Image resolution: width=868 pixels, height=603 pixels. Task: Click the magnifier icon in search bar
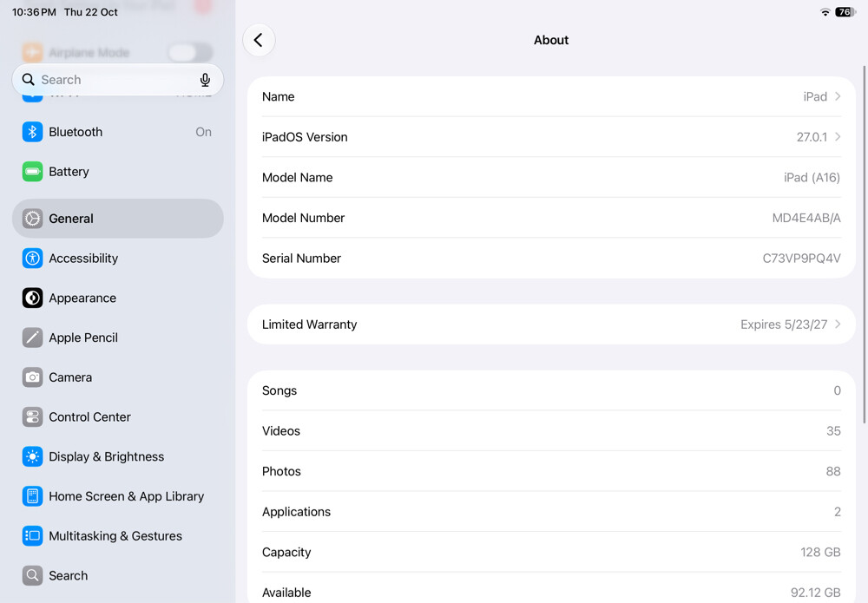(x=29, y=80)
